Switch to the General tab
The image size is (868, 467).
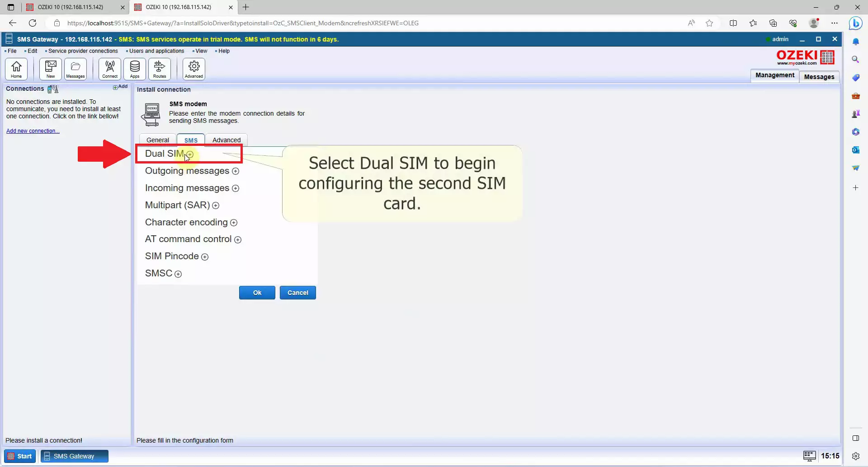[158, 140]
